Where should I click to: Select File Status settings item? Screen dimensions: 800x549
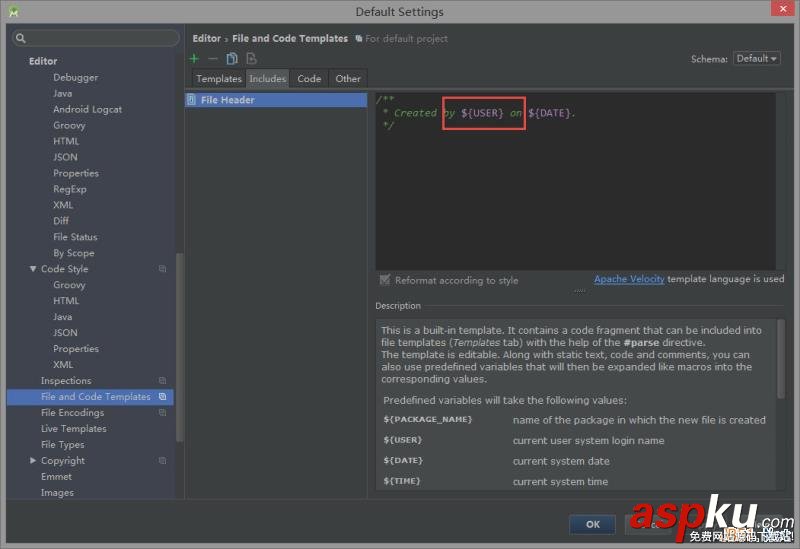(x=75, y=237)
